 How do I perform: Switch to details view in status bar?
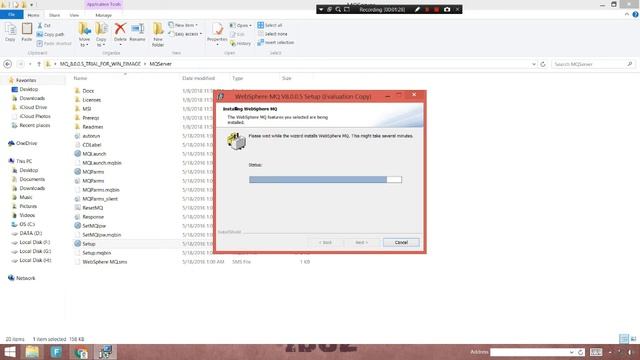click(x=624, y=339)
